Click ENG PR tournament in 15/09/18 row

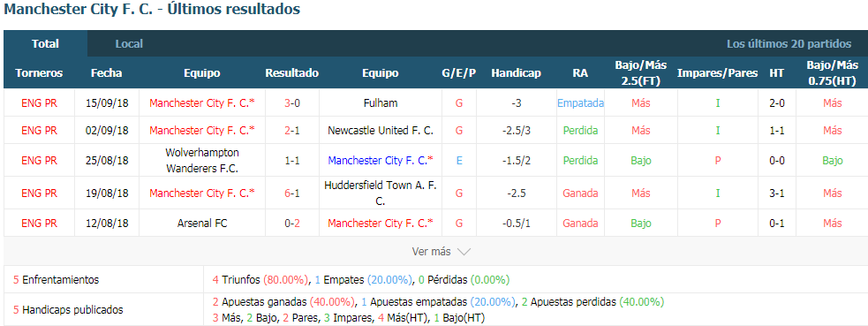pos(39,102)
